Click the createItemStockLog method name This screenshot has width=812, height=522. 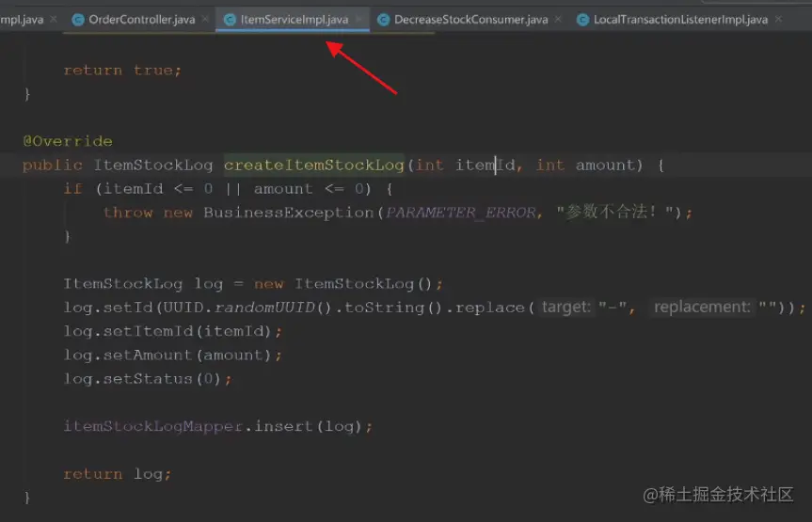tap(314, 166)
